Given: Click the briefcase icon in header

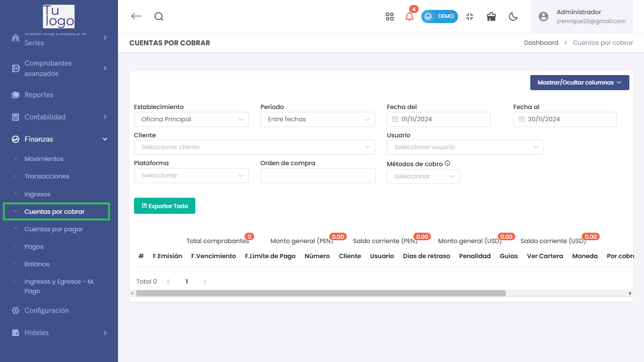Looking at the screenshot, I should click(x=491, y=17).
